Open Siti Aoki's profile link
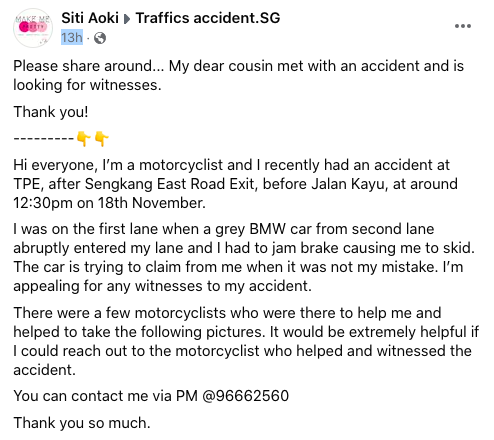 (x=90, y=18)
